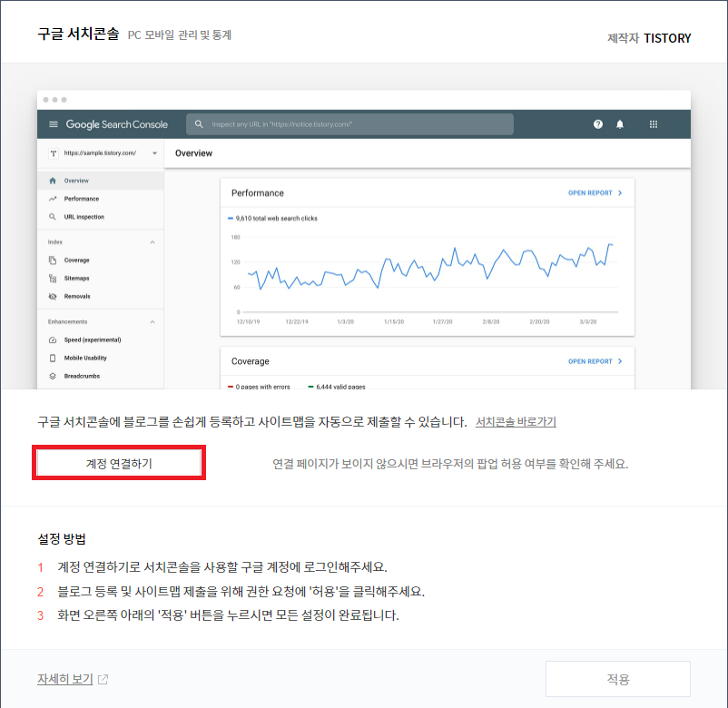Select URL inspection in the sidebar
Screen dimensions: 728x708
(100, 217)
